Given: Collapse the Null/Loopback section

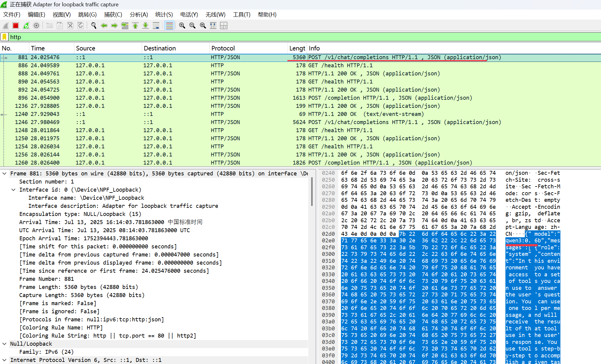Looking at the screenshot, I should pyautogui.click(x=5, y=344).
